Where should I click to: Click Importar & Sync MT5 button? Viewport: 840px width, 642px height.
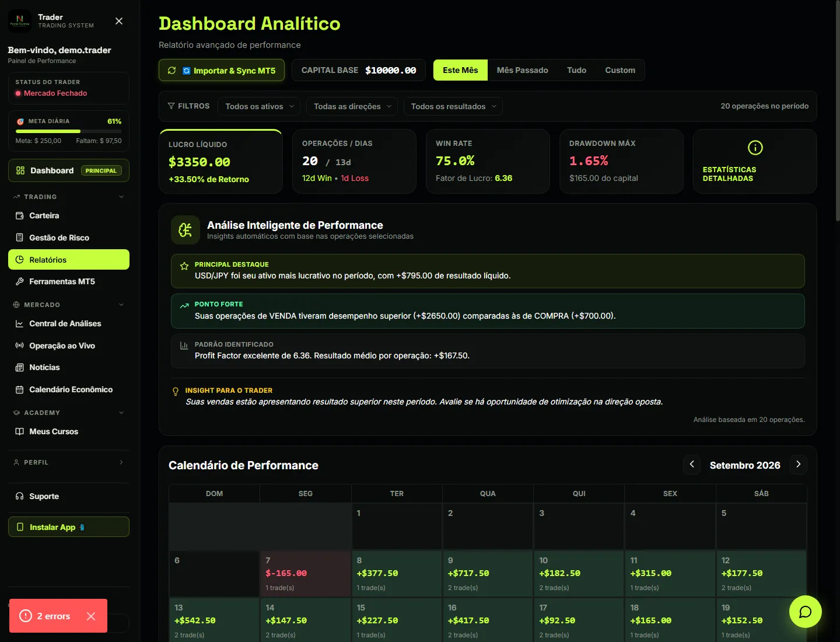click(222, 70)
